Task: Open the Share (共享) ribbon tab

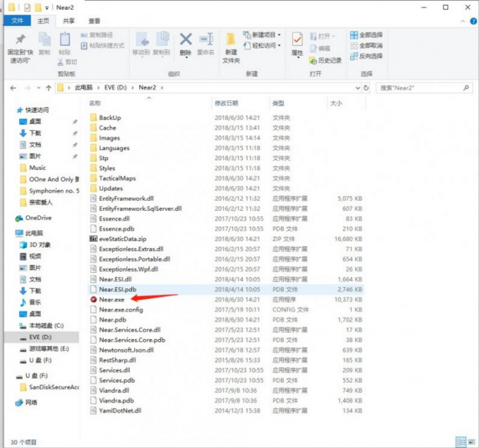Action: [x=69, y=20]
